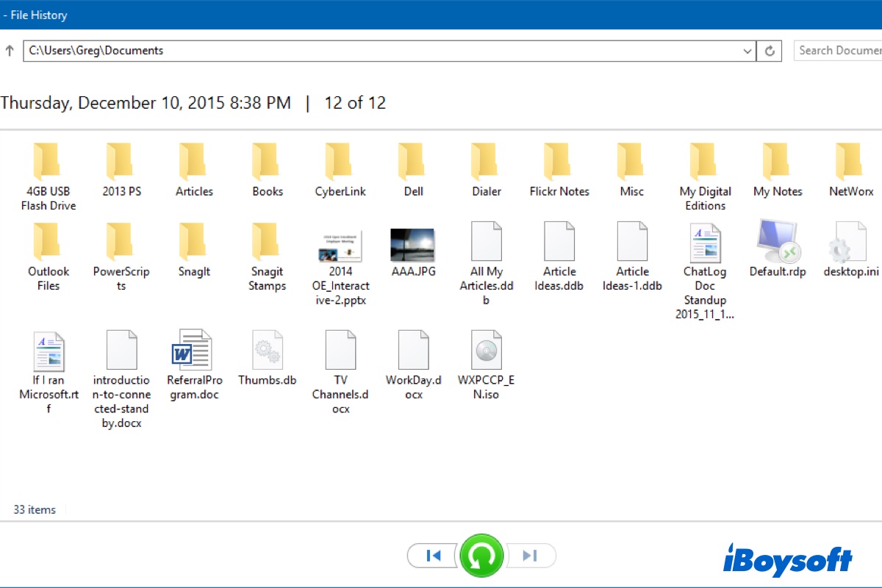Refresh the current folder view
This screenshot has width=882, height=588.
770,51
